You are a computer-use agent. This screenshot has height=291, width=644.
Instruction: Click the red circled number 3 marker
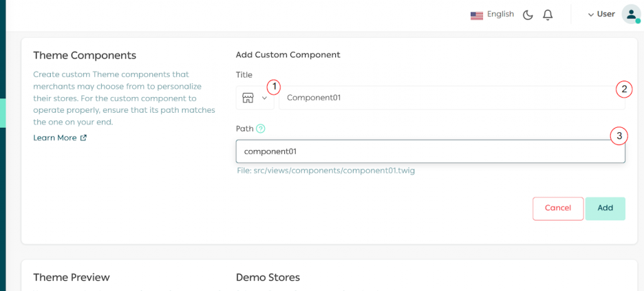pos(619,135)
